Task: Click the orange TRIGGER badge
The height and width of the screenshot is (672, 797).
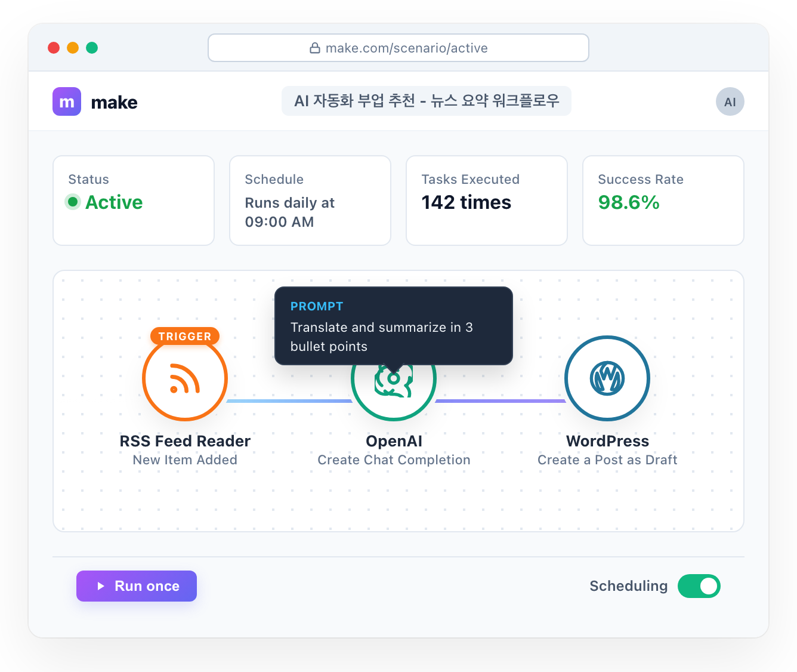Action: tap(185, 336)
